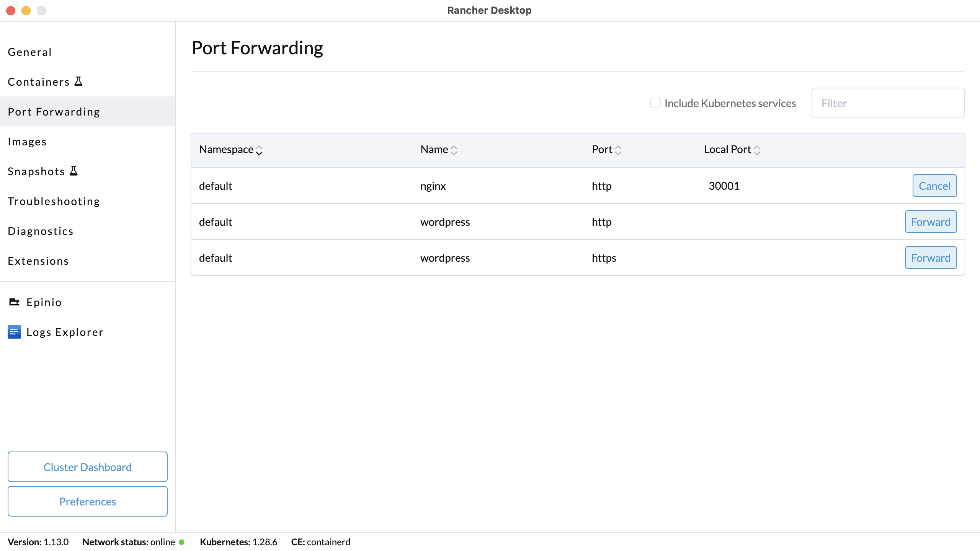The width and height of the screenshot is (980, 551).
Task: Sort the table by Local Port column
Action: point(732,150)
